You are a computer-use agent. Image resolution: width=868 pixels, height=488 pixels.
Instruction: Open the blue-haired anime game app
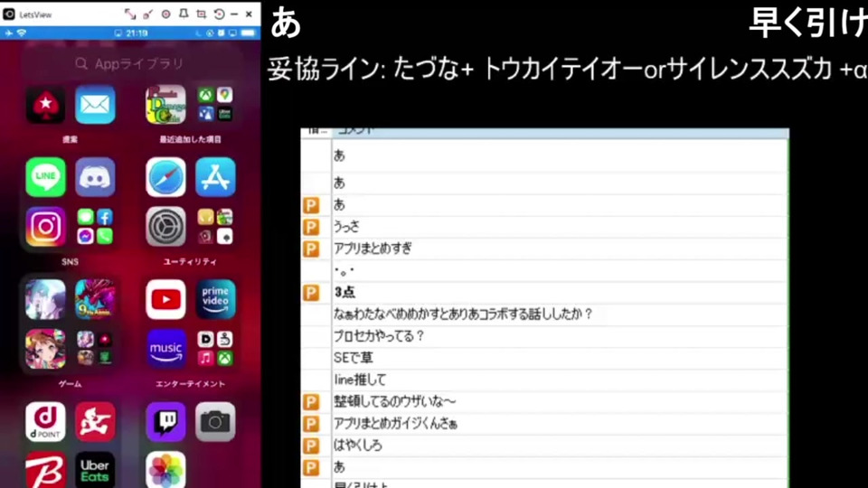pyautogui.click(x=45, y=299)
